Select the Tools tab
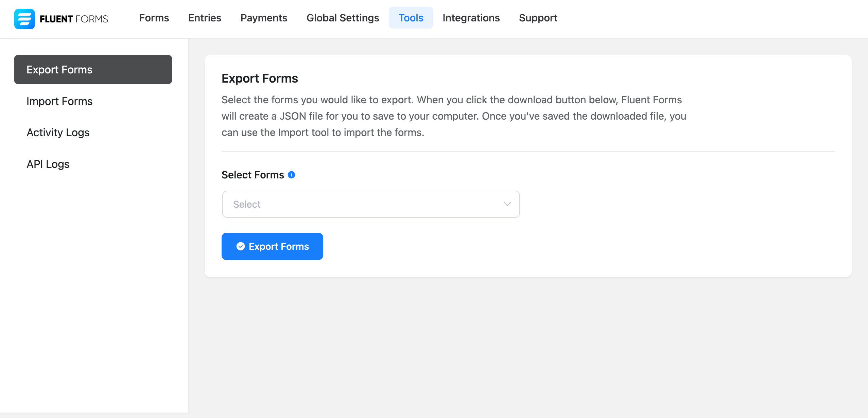 (411, 18)
